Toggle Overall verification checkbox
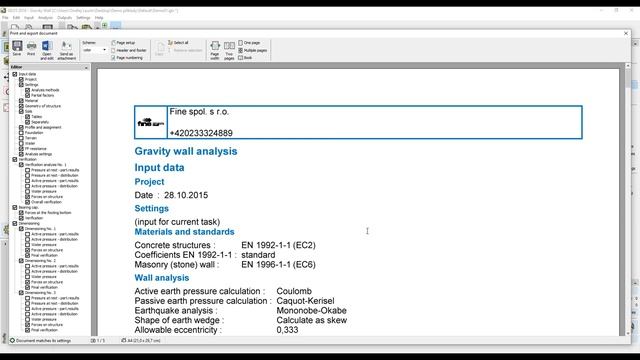This screenshot has height=360, width=640. [x=27, y=202]
